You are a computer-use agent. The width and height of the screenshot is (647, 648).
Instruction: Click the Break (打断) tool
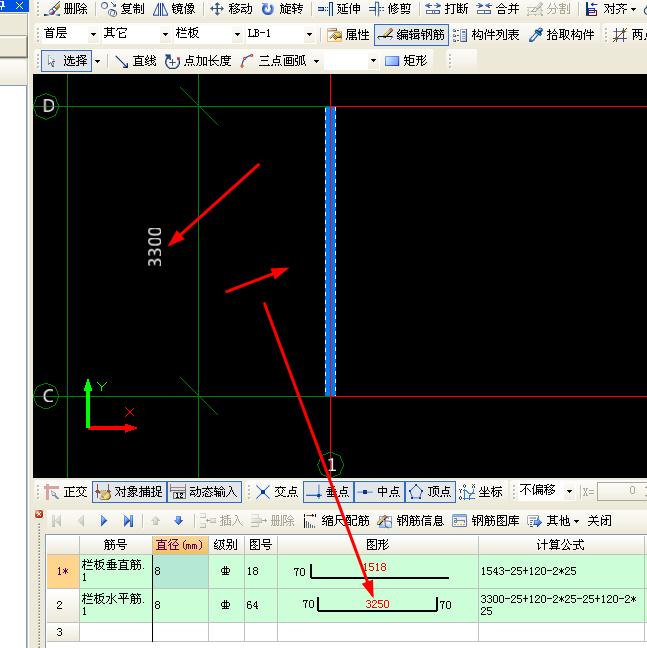click(447, 9)
